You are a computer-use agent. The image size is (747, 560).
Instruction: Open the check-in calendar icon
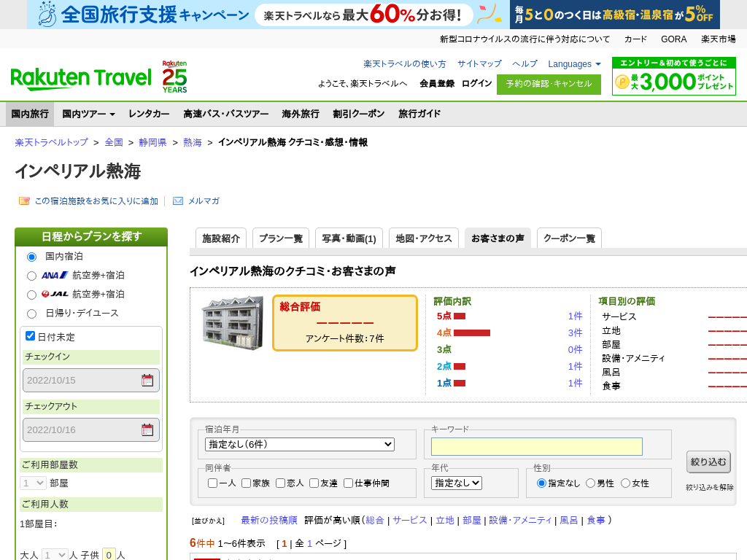(147, 380)
